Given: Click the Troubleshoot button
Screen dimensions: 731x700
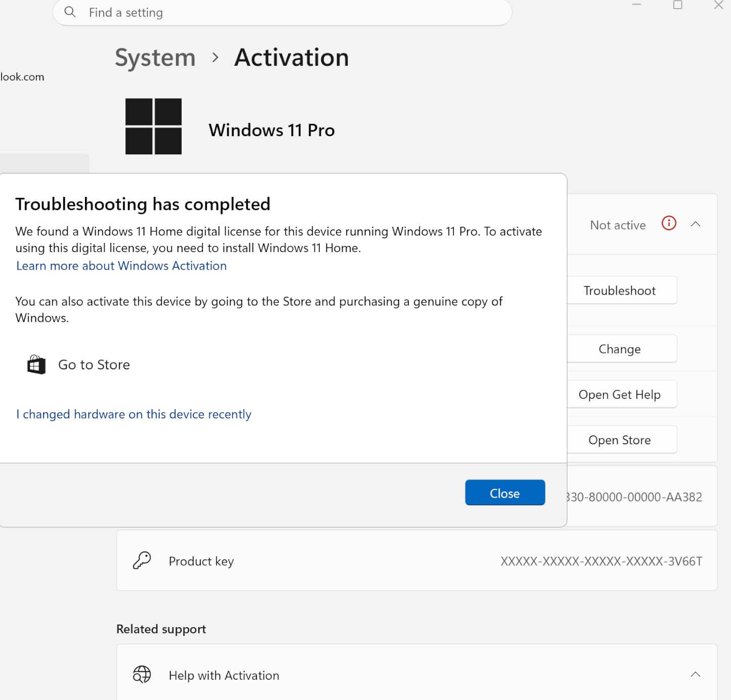Looking at the screenshot, I should click(x=621, y=291).
